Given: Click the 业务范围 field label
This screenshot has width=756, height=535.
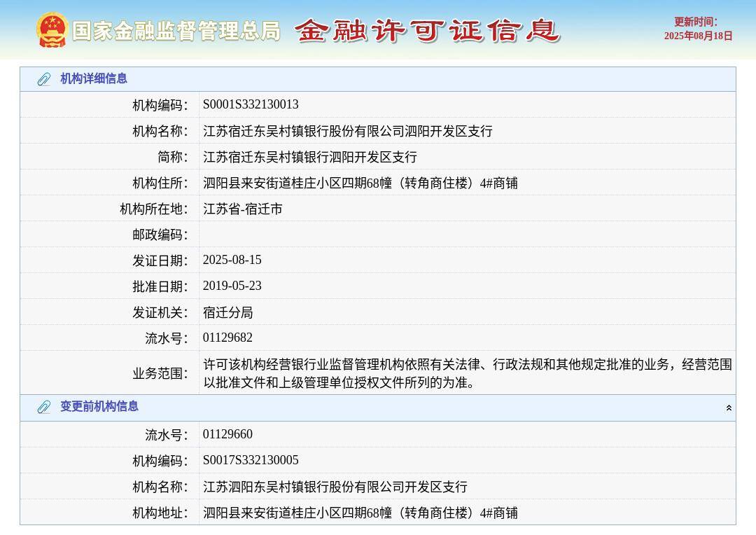Looking at the screenshot, I should [160, 373].
